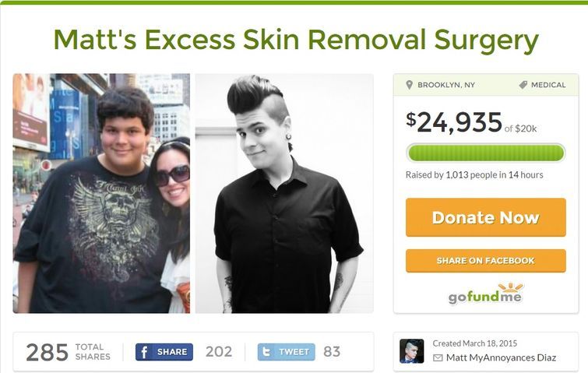This screenshot has width=588, height=373.
Task: Open the black-and-white after photo
Action: (284, 193)
